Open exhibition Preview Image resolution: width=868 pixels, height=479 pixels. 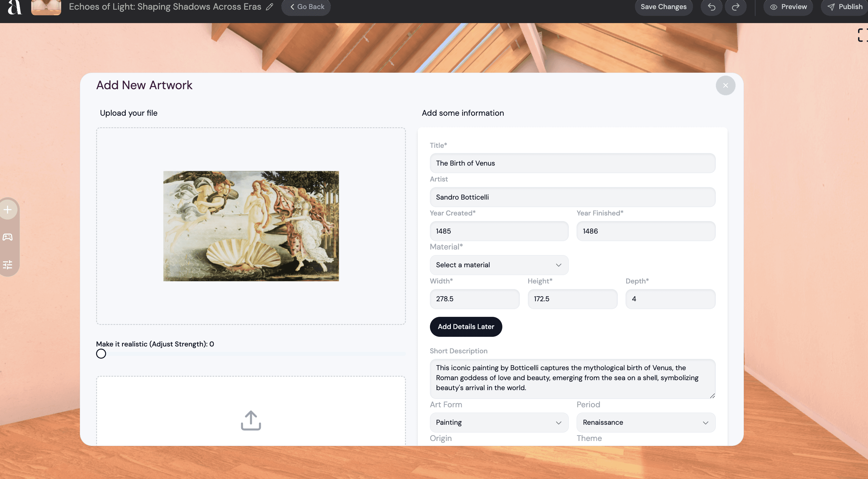(x=788, y=7)
